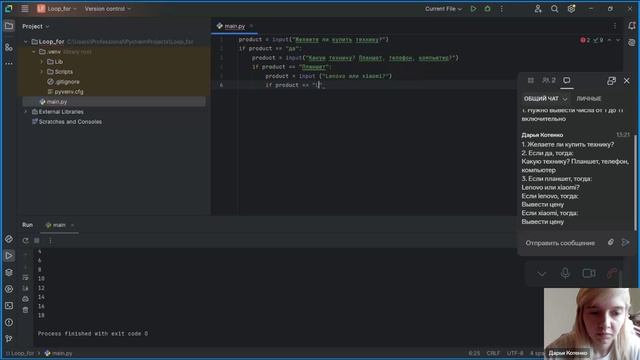Open the Terminal tool window icon

(9, 305)
